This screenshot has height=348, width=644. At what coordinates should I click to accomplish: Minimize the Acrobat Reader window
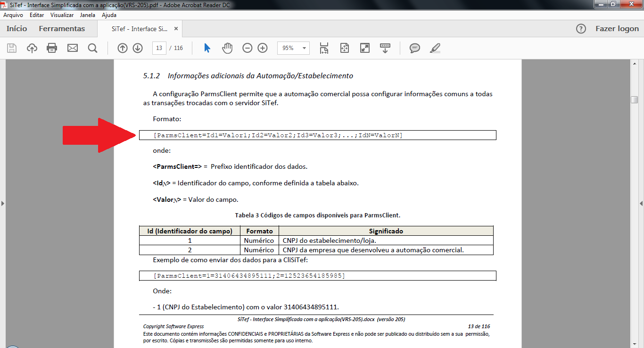[x=600, y=4]
